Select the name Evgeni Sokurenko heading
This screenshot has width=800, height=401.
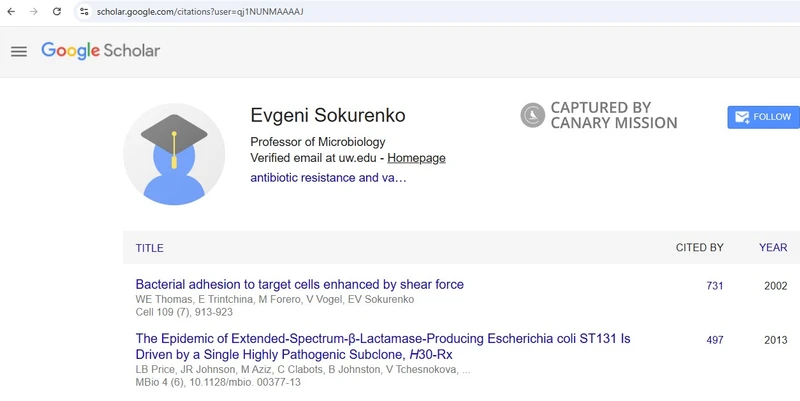(x=328, y=115)
